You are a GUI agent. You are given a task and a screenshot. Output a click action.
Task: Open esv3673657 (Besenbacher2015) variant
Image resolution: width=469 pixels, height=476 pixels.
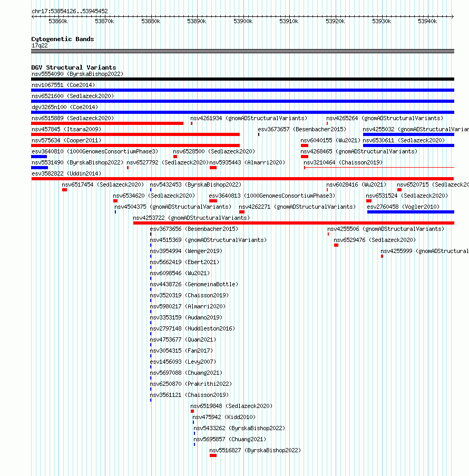(x=302, y=129)
